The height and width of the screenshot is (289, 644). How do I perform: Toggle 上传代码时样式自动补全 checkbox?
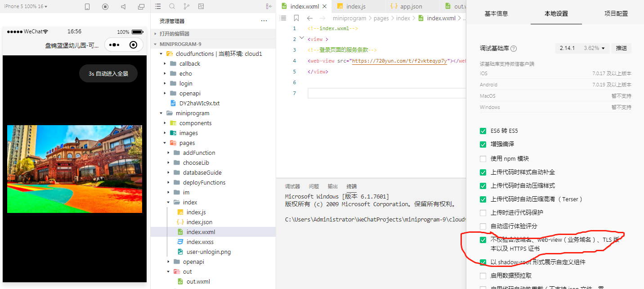tap(483, 172)
